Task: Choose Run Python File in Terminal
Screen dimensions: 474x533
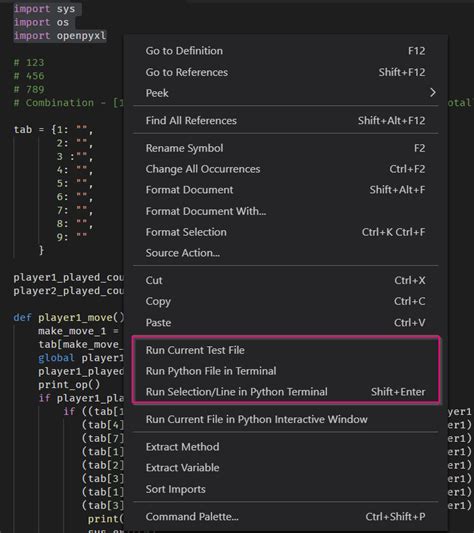Action: 285,371
